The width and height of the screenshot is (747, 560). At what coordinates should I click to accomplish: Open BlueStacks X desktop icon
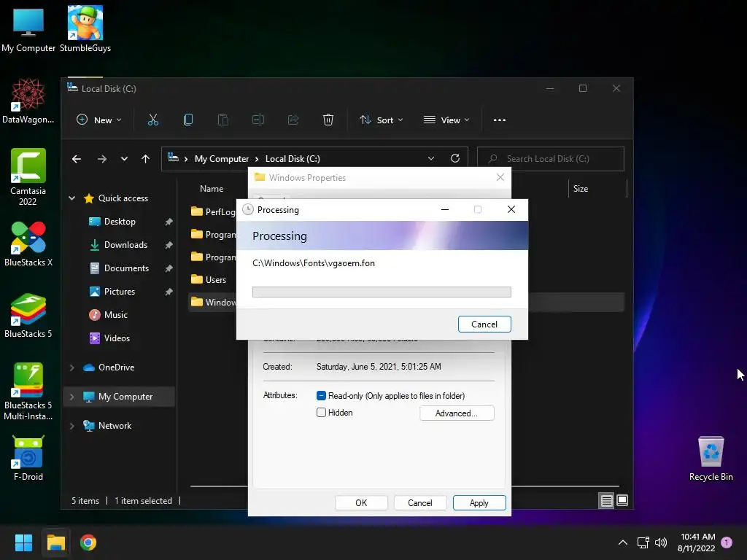coord(28,244)
